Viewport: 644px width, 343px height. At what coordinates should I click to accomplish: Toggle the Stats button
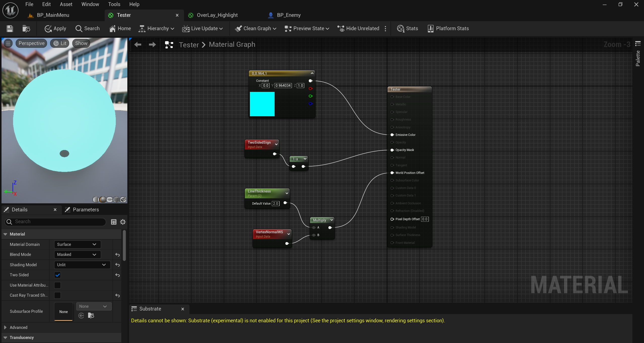point(407,28)
